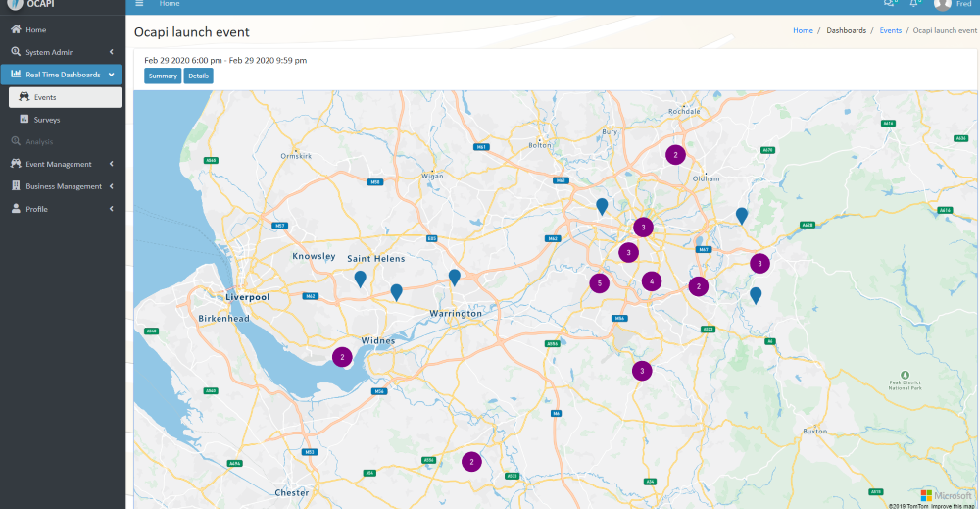
Task: Click the Business Management building icon
Action: click(x=16, y=186)
